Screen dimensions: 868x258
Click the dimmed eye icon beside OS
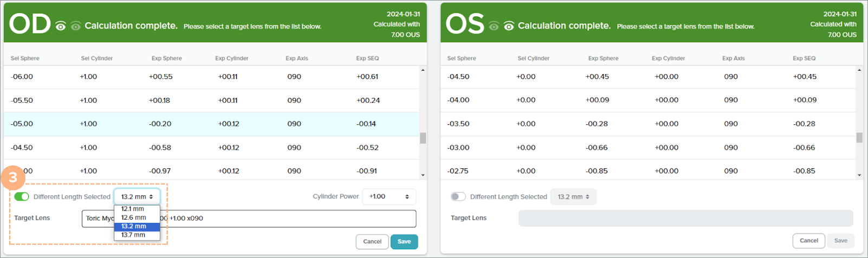(494, 26)
